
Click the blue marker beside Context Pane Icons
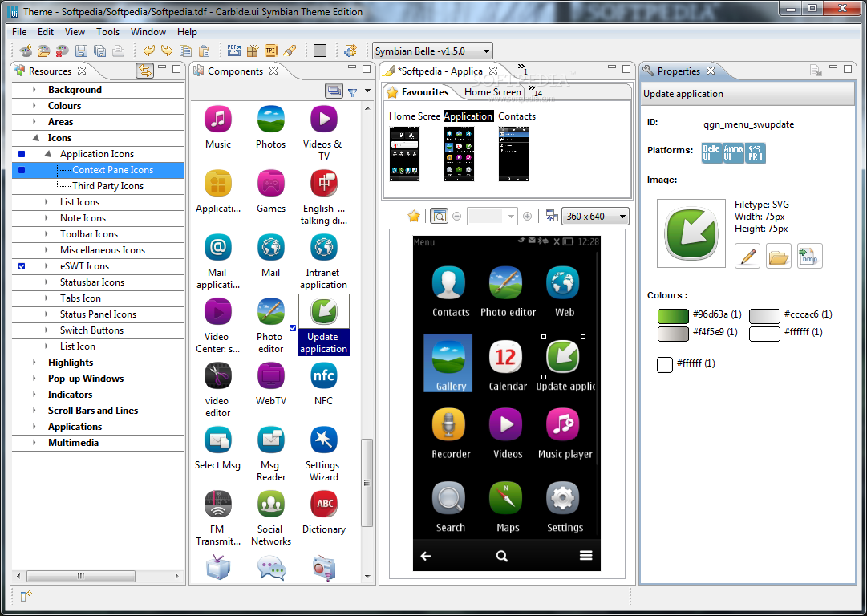pos(22,170)
